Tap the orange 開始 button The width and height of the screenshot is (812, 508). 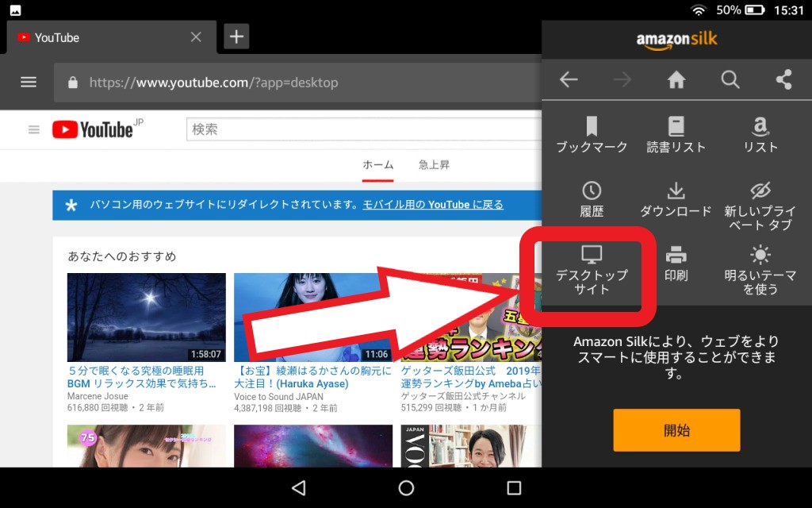click(677, 429)
